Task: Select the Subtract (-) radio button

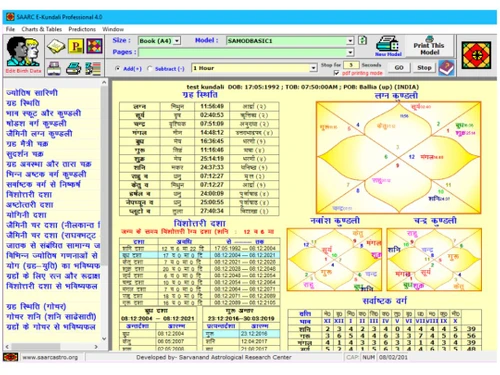Action: tap(150, 68)
